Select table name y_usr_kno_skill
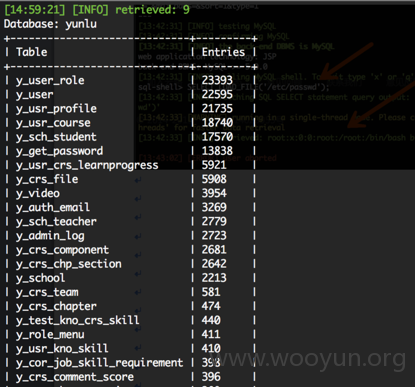This screenshot has width=415, height=387. 62,349
